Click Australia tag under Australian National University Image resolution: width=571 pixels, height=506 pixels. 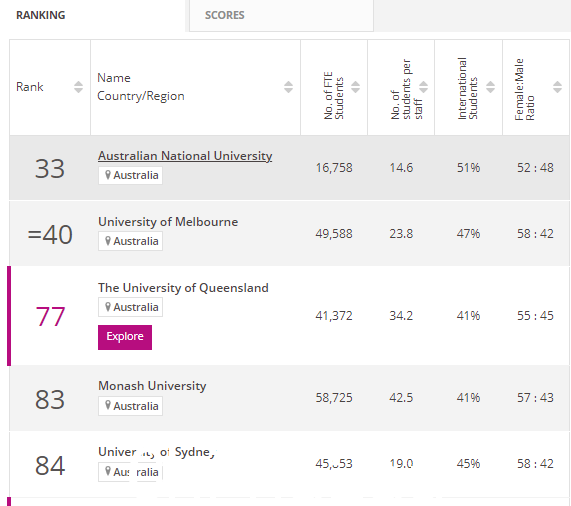coord(130,175)
